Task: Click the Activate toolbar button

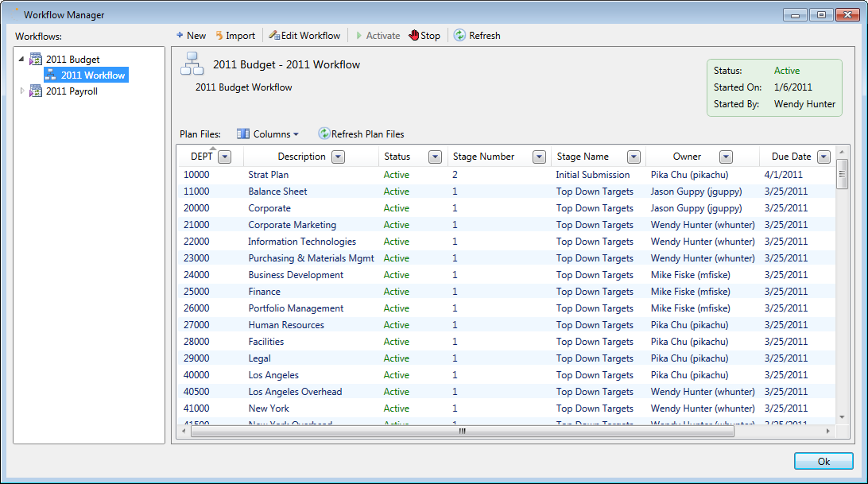Action: pyautogui.click(x=378, y=36)
